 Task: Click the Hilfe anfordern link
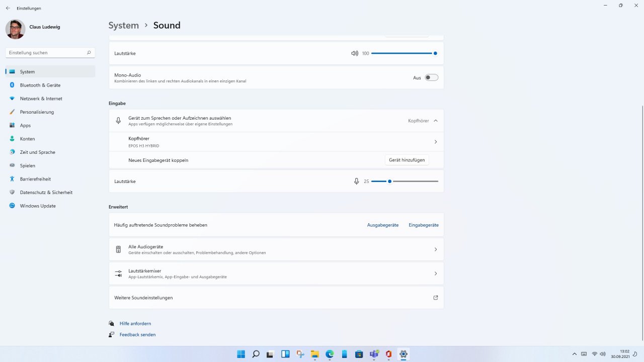tap(135, 323)
